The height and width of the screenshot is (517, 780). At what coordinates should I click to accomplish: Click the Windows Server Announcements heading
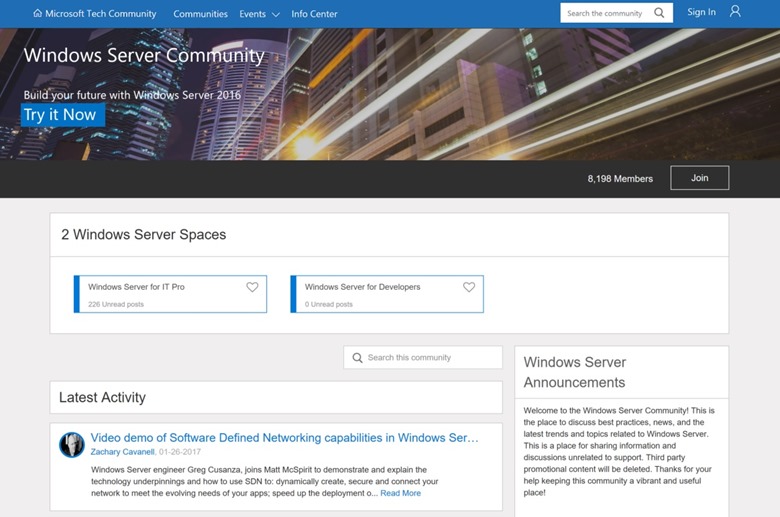(x=575, y=372)
